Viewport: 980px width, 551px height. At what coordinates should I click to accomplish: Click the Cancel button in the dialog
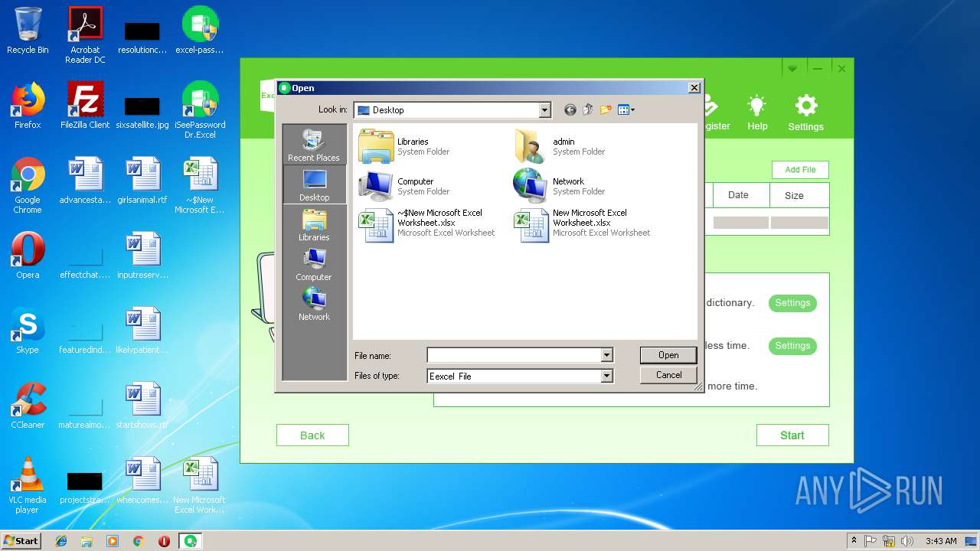[x=668, y=375]
